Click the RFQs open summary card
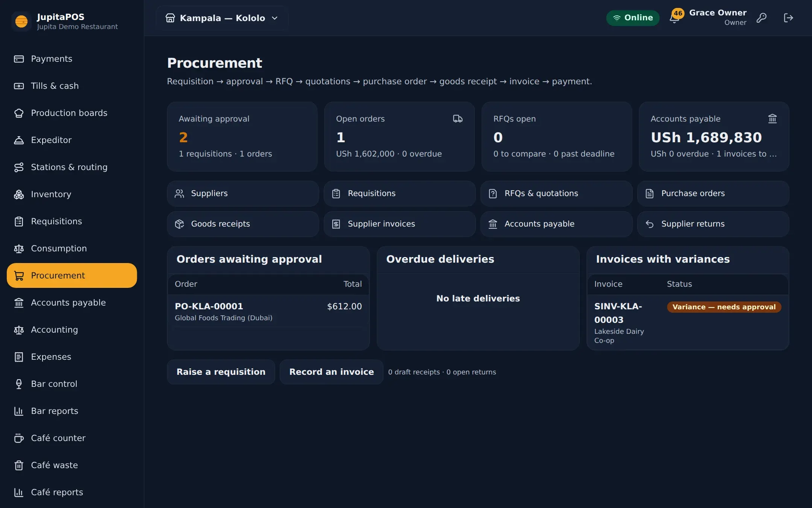Screen dimensions: 812x508 (x=557, y=137)
